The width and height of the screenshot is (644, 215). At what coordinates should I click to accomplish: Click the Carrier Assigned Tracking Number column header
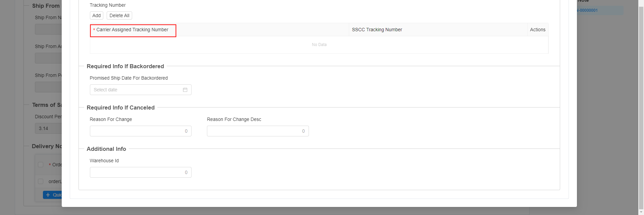[219, 30]
